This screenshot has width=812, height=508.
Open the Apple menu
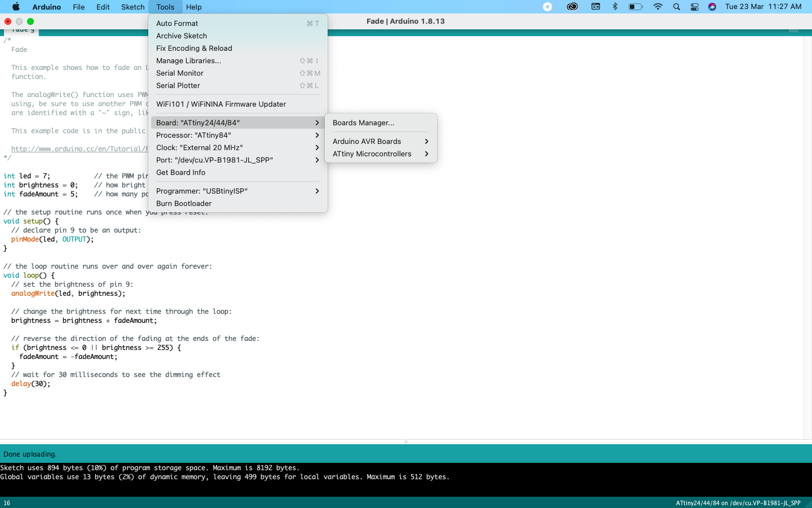(x=16, y=7)
